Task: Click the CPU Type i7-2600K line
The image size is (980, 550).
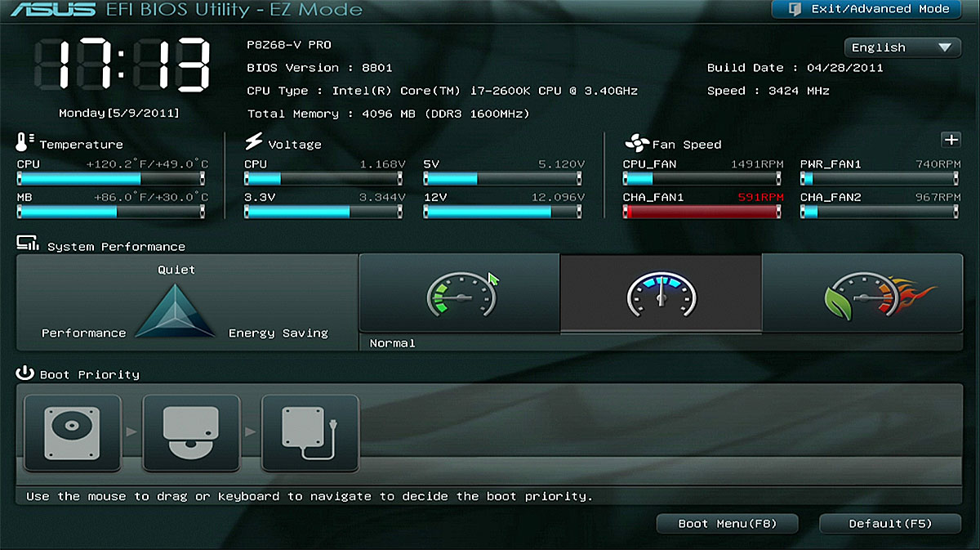Action: [442, 91]
